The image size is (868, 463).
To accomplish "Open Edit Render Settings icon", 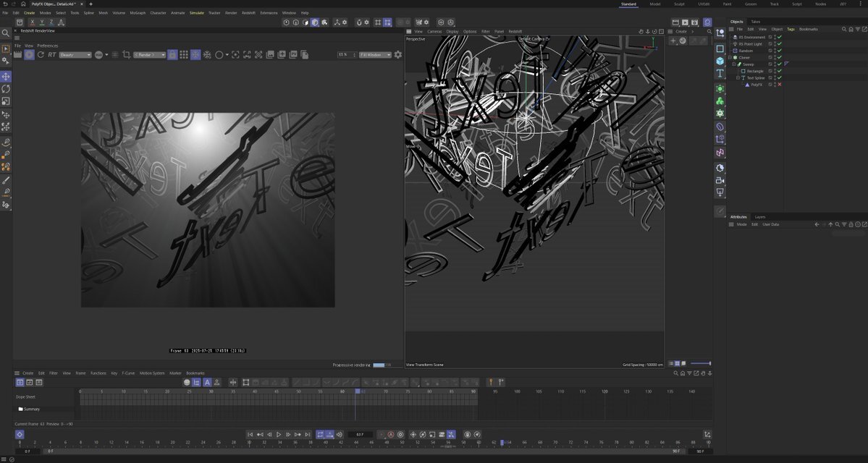I will (695, 22).
